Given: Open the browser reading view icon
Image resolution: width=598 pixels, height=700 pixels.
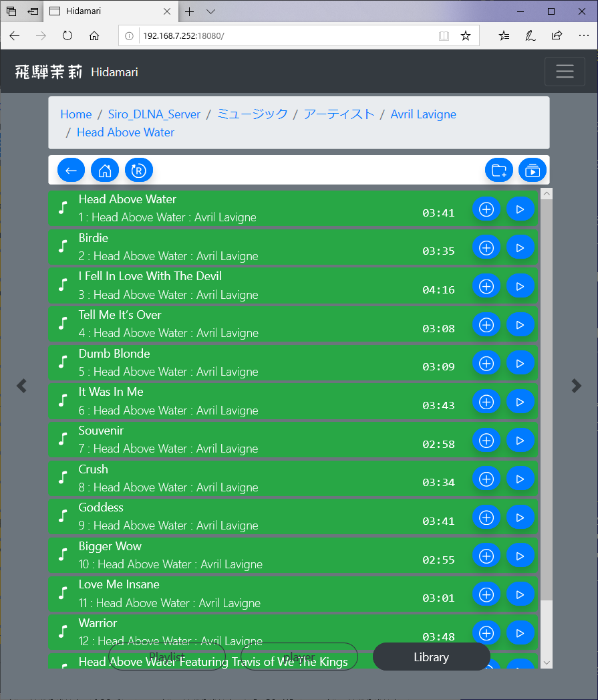Looking at the screenshot, I should (444, 35).
